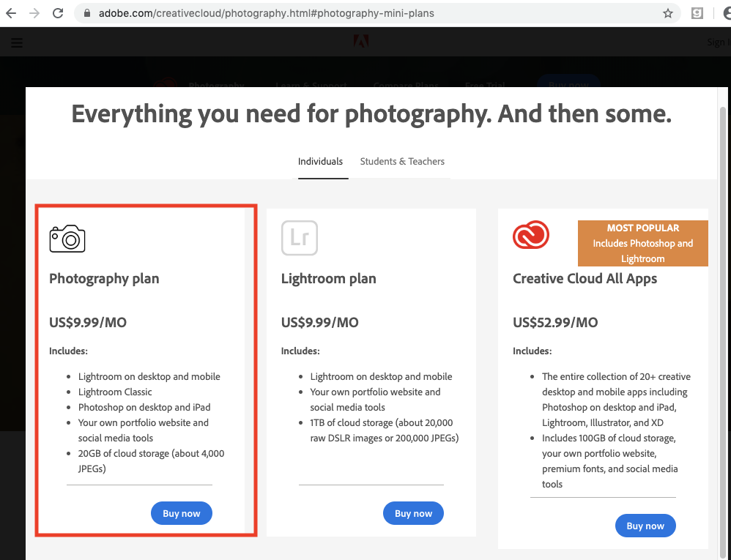Buy now for the Lightroom plan
731x560 pixels.
tap(414, 513)
